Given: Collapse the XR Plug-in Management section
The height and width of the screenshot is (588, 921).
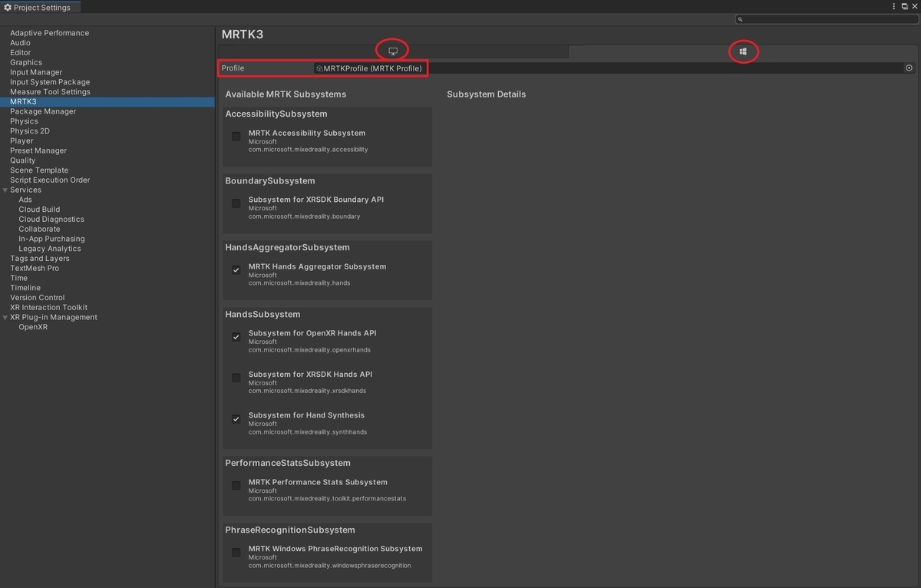Looking at the screenshot, I should (5, 317).
